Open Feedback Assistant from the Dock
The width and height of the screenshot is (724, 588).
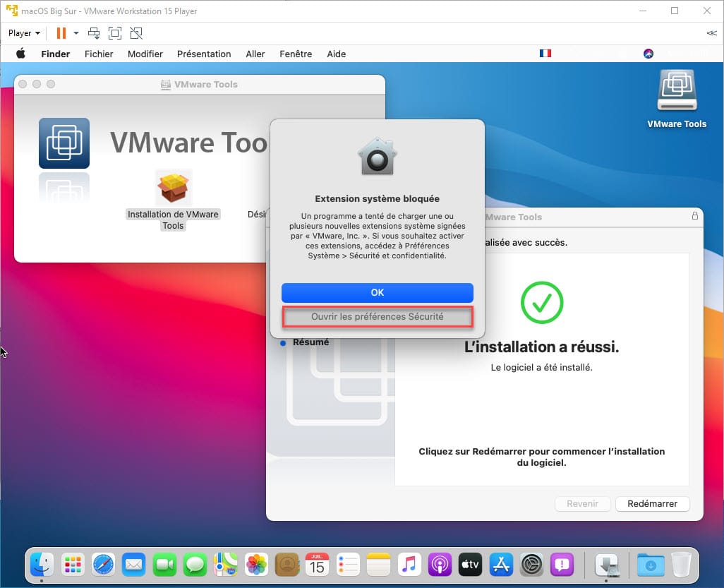562,565
